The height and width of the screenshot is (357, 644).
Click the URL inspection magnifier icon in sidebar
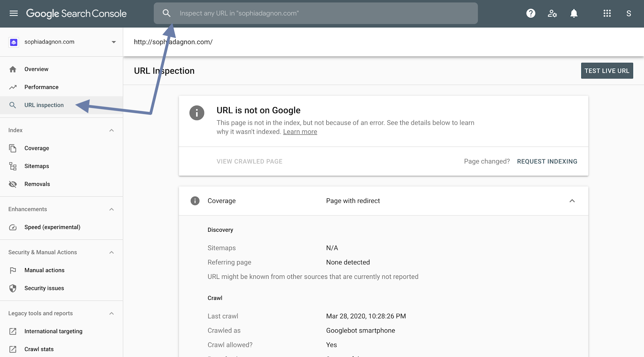pyautogui.click(x=13, y=105)
